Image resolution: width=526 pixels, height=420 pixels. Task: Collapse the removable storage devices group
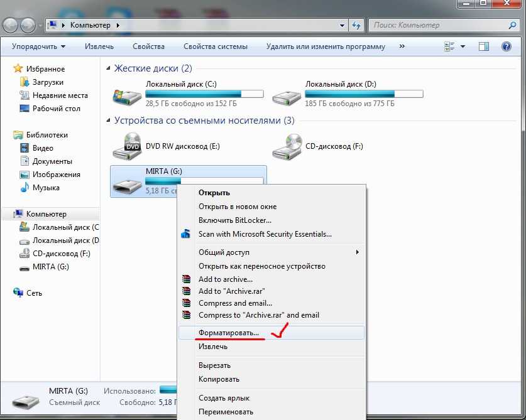click(109, 121)
